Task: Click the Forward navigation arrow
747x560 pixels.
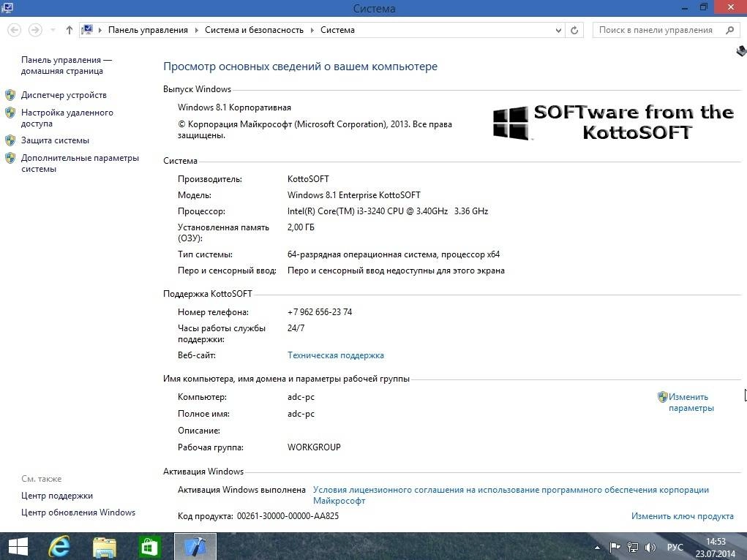Action: click(35, 30)
